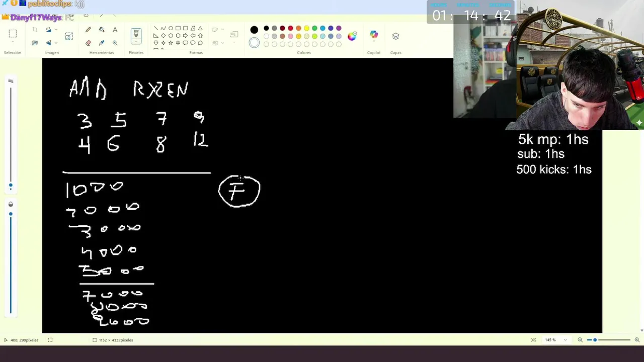This screenshot has height=362, width=644.
Task: Click the "1152 × 4332pixeles" canvas size text
Action: [x=116, y=340]
